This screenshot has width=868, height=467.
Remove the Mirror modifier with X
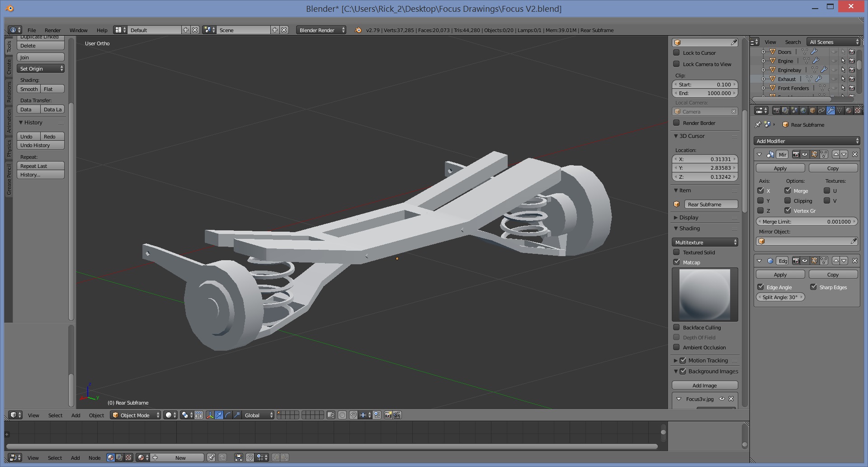(x=854, y=154)
